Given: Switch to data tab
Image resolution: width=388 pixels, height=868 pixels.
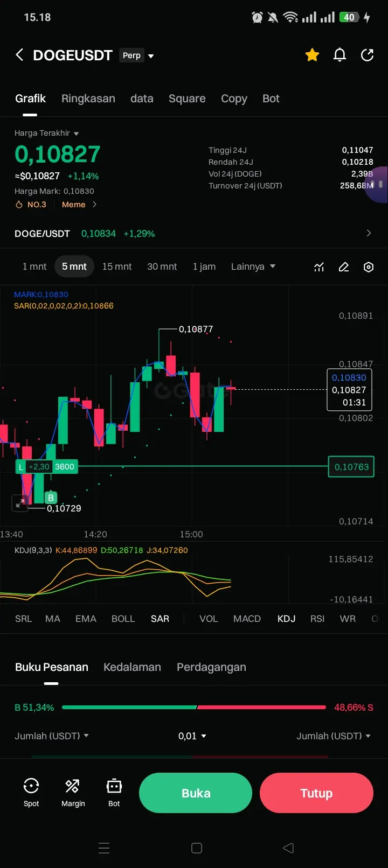Looking at the screenshot, I should point(142,99).
